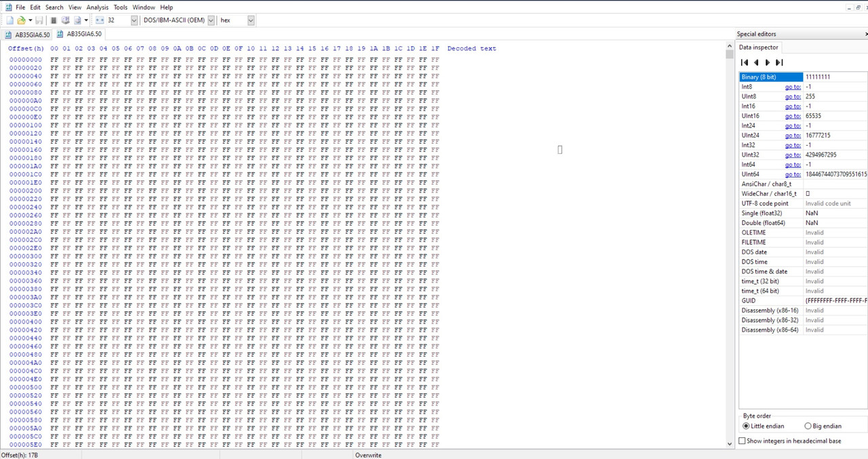Screen dimensions: 868x459
Task: Open the Analysis menu
Action: (x=98, y=7)
